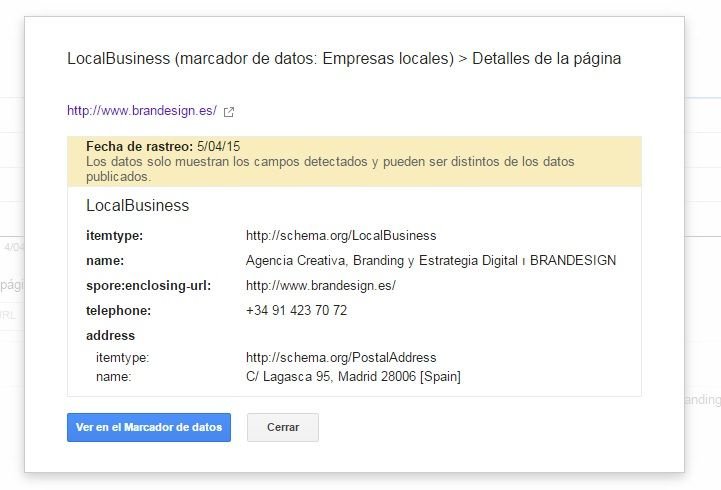
Task: Click the LocalBusiness section heading
Action: [x=137, y=205]
